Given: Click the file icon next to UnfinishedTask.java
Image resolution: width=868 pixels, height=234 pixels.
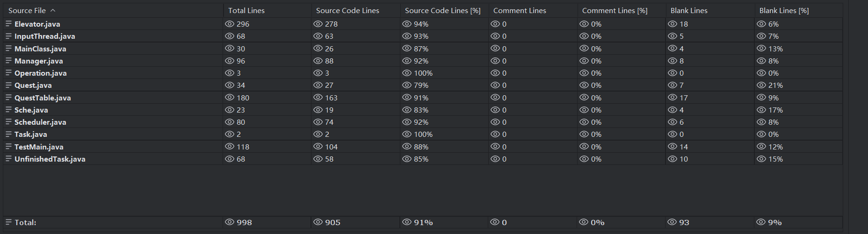Looking at the screenshot, I should [x=8, y=159].
